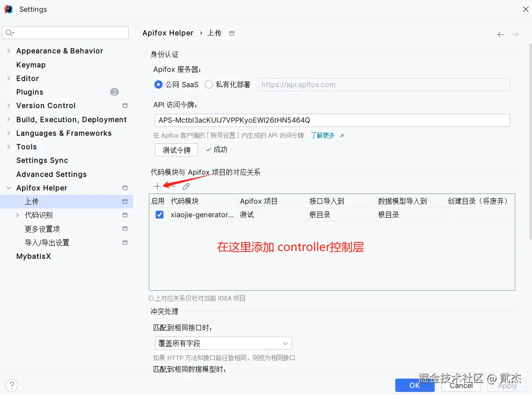Click Apply button

click(x=507, y=385)
